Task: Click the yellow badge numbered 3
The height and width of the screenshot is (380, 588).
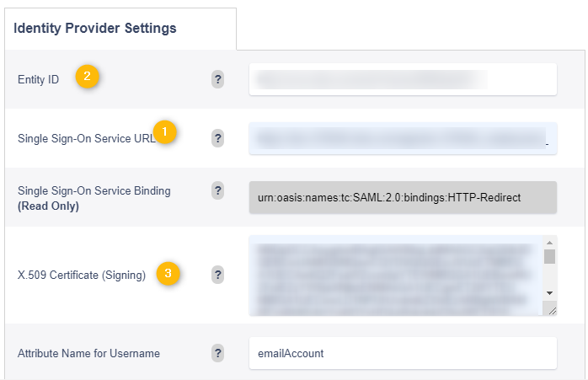Action: tap(168, 273)
